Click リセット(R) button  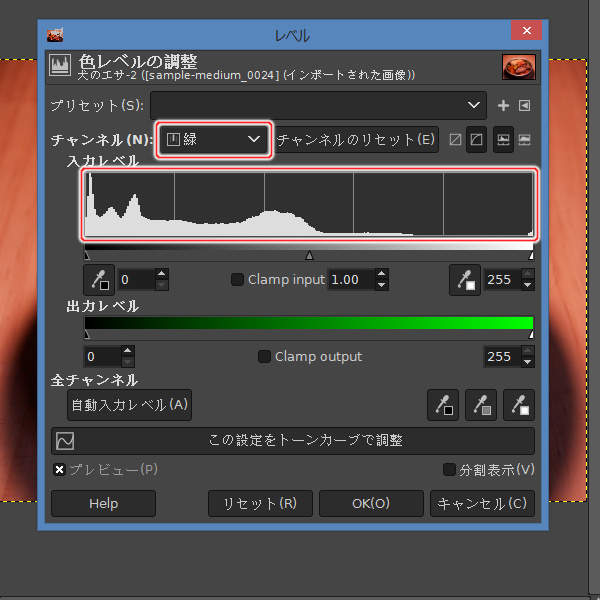tap(260, 504)
